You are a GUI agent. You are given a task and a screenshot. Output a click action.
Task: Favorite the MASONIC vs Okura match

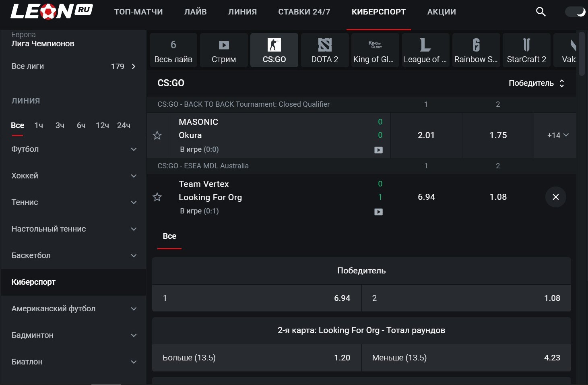click(x=157, y=135)
